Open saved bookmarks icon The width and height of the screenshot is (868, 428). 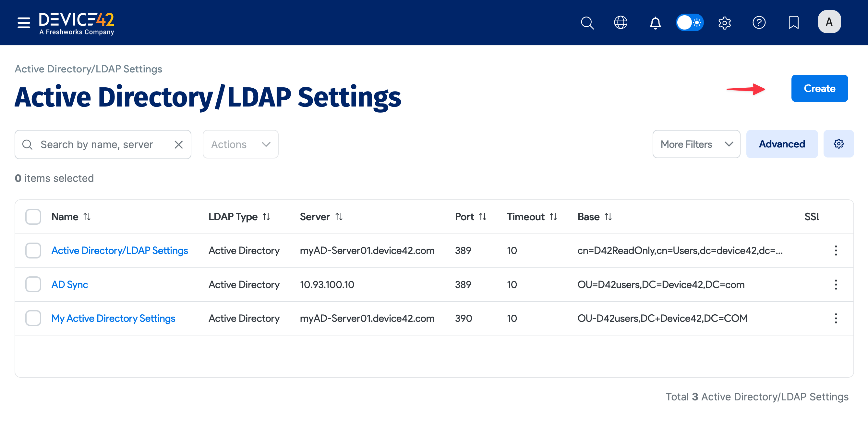[793, 23]
